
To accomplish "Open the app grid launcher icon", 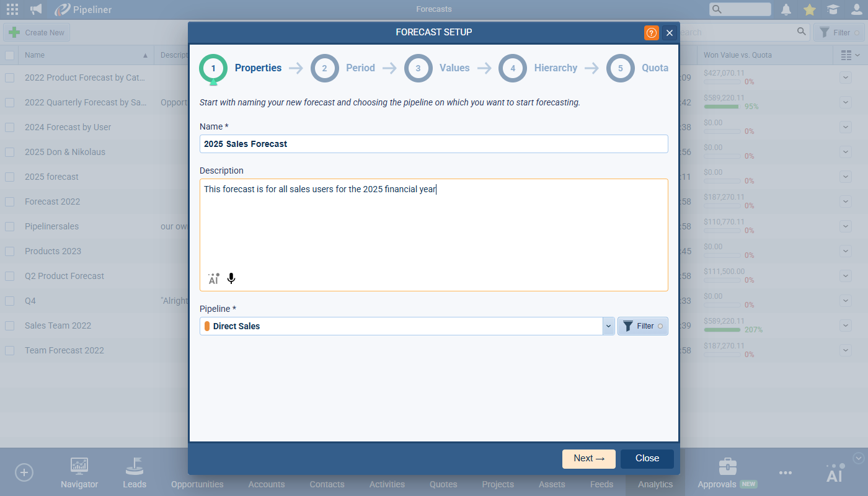I will [x=12, y=9].
